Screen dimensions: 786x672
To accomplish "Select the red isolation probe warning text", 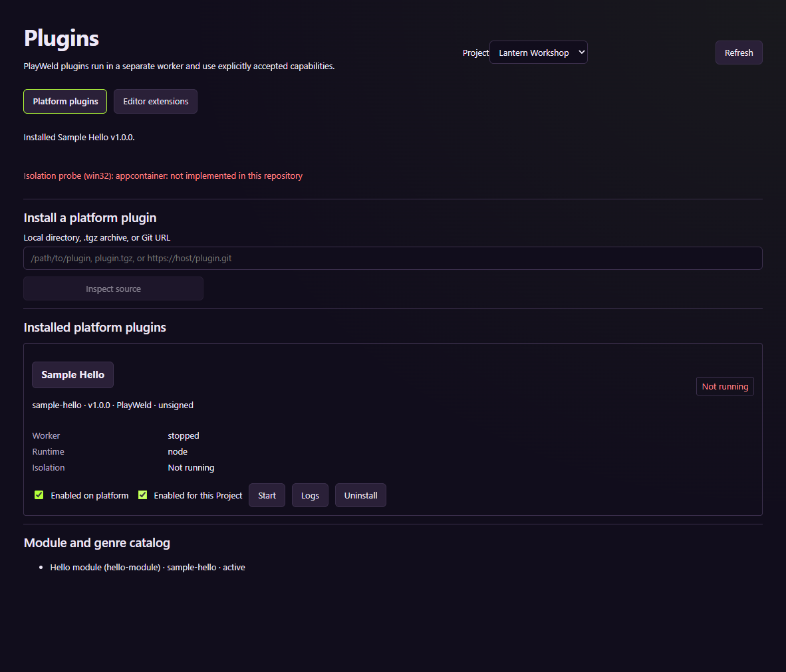I will pyautogui.click(x=163, y=176).
